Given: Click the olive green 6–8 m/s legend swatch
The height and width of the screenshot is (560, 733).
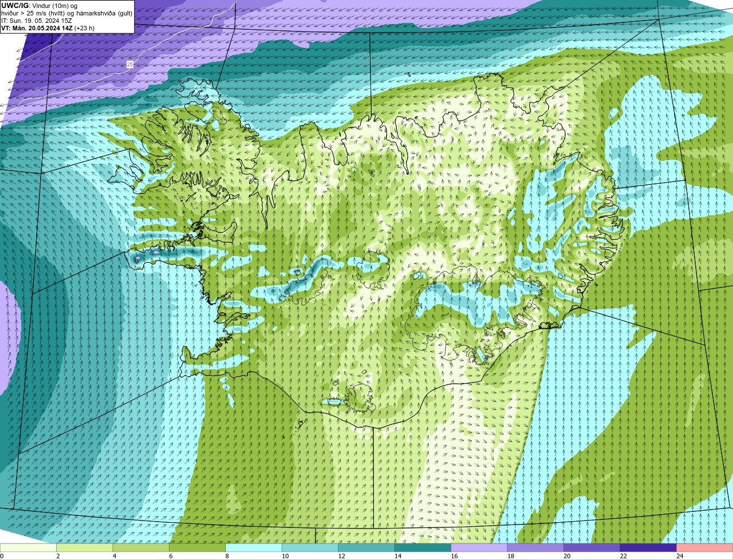Looking at the screenshot, I should pyautogui.click(x=198, y=548).
